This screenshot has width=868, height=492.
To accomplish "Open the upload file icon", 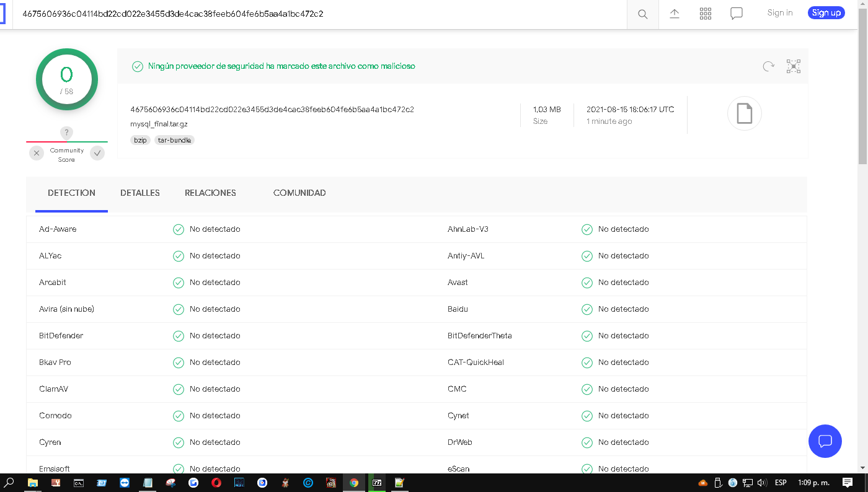I will coord(675,14).
